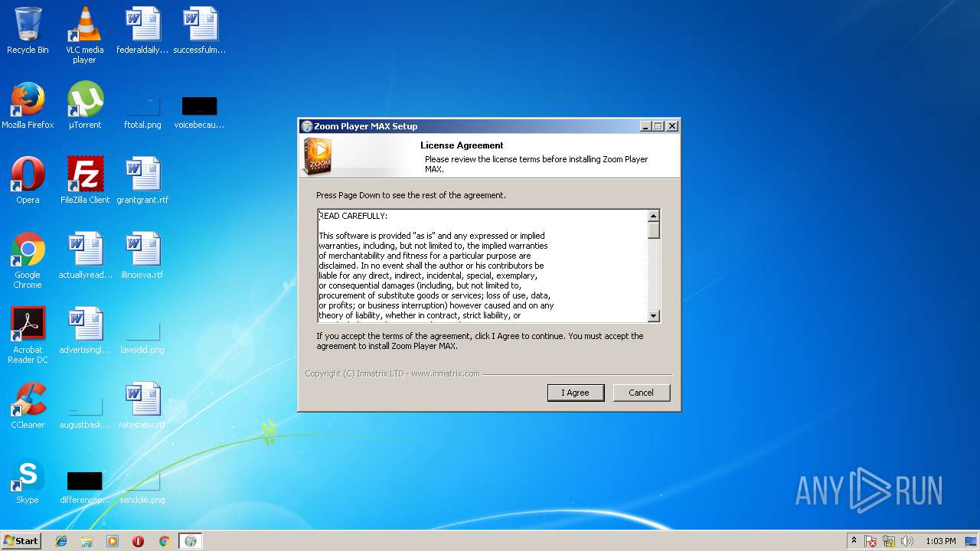Select the federaldaily document icon
Image resolution: width=980 pixels, height=551 pixels.
tap(142, 31)
